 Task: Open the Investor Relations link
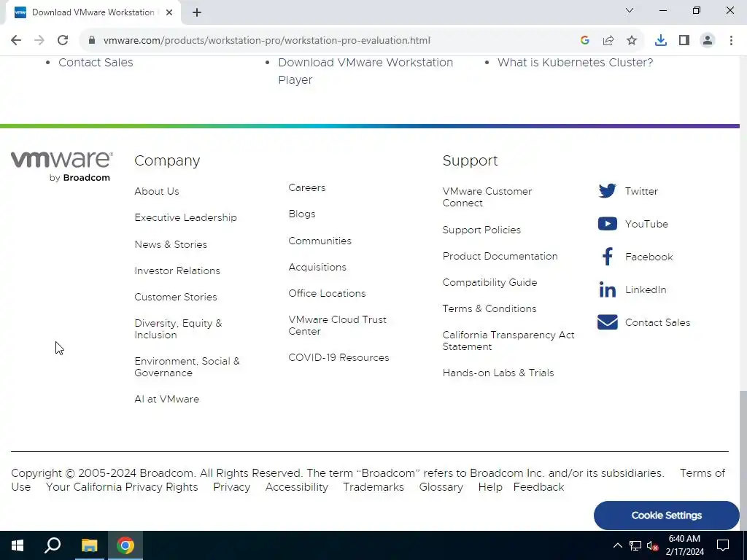[177, 271]
